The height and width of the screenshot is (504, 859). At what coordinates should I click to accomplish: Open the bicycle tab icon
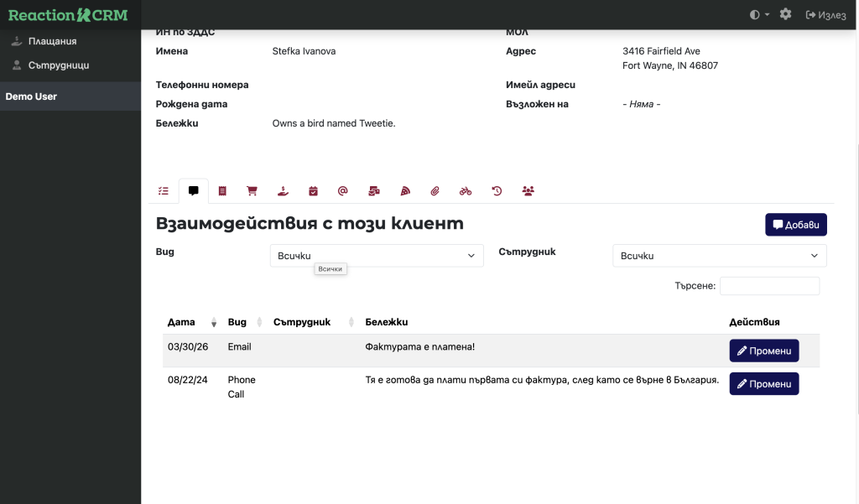pyautogui.click(x=466, y=191)
